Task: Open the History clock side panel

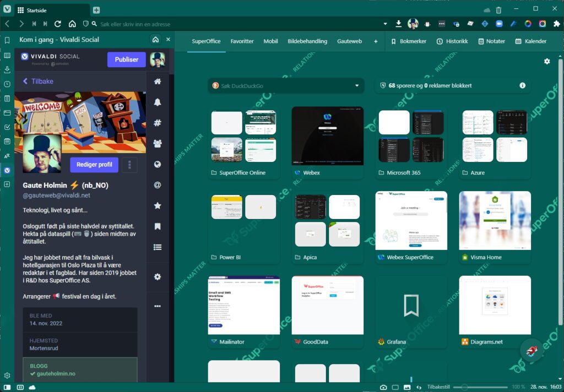Action: [7, 84]
